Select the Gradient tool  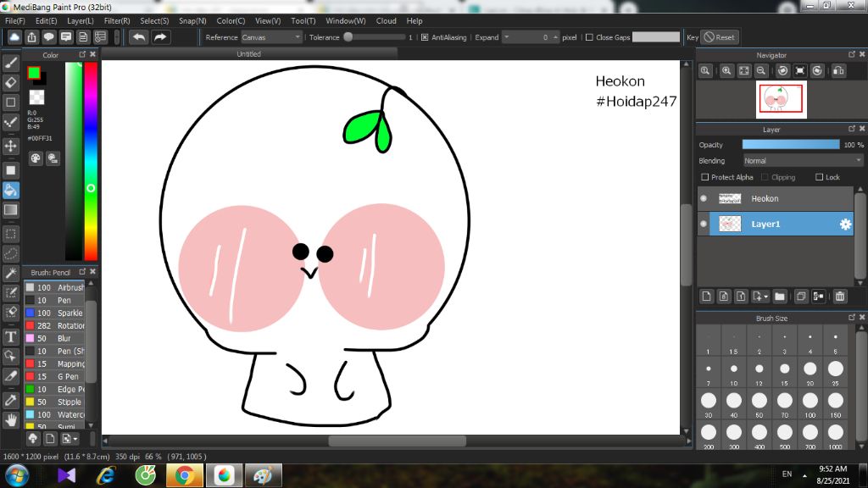click(x=10, y=210)
